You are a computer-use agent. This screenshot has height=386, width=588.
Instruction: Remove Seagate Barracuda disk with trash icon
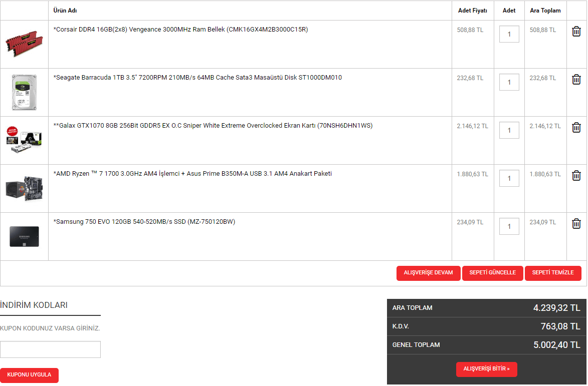coord(576,80)
